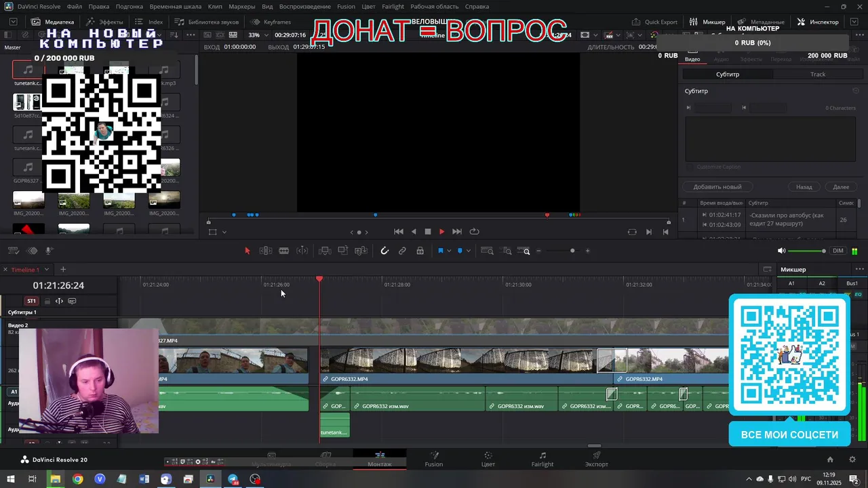Adjust the monitor volume slider
Image resolution: width=868 pixels, height=488 pixels.
click(808, 251)
